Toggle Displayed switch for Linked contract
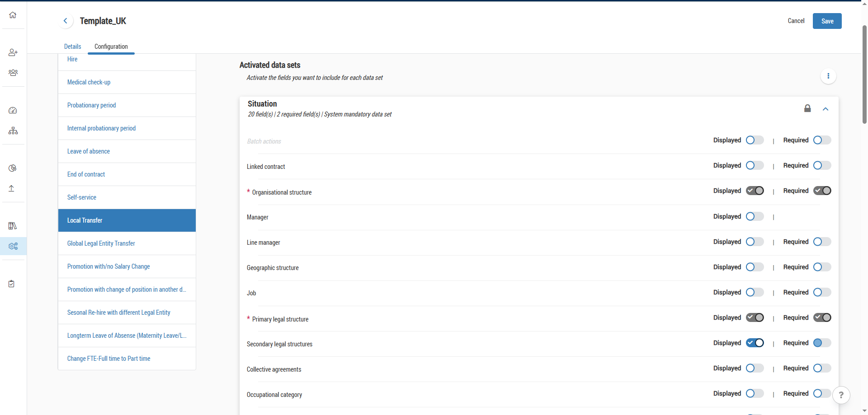The height and width of the screenshot is (415, 868). [755, 165]
